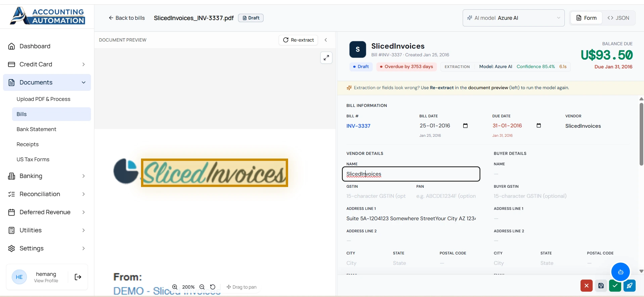Click the Draft badge next to filename
This screenshot has height=297, width=644.
pos(251,18)
